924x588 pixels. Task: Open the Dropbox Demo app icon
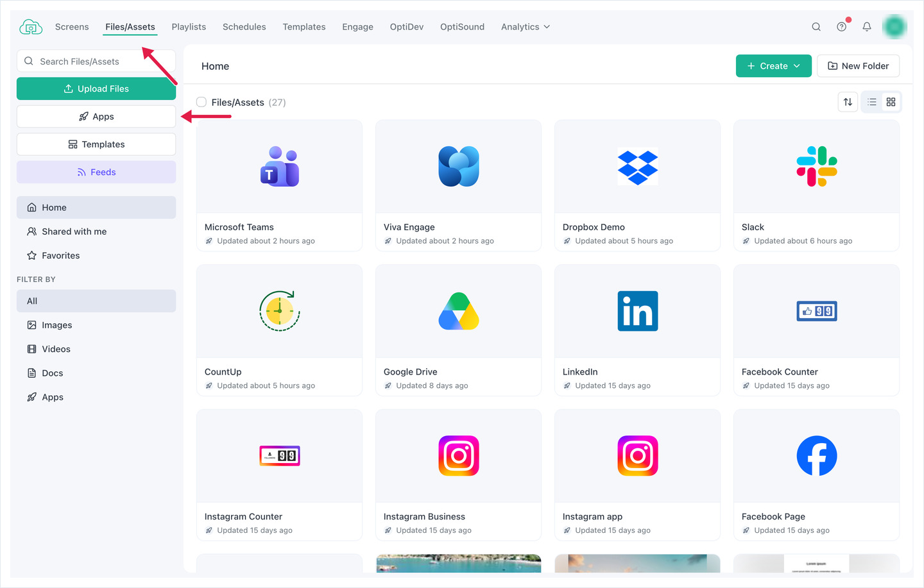(x=638, y=167)
